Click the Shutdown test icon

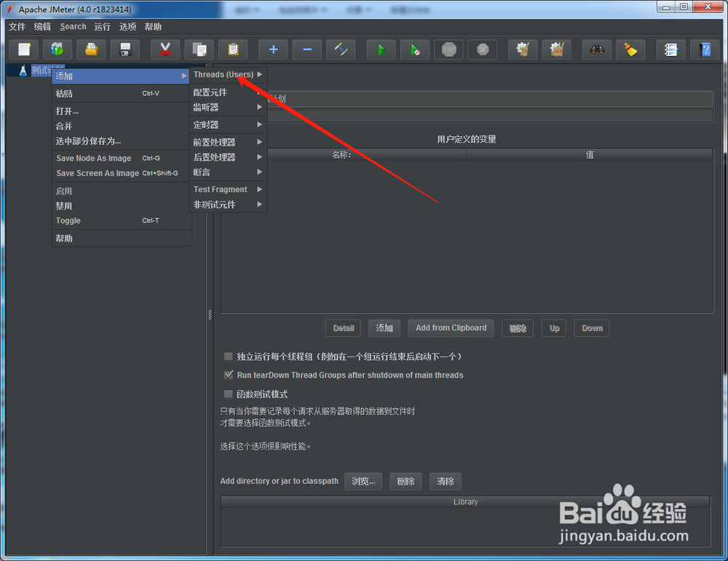tap(483, 49)
